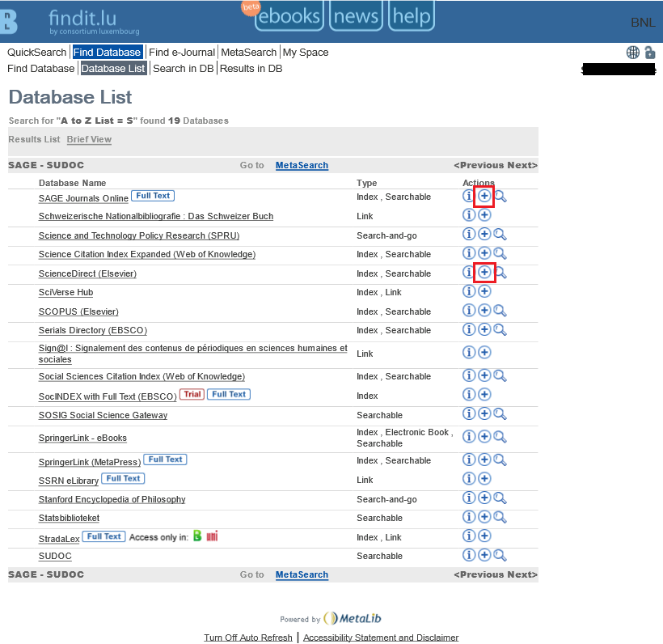The width and height of the screenshot is (663, 644).
Task: Go to top Next> results page
Action: click(x=522, y=165)
